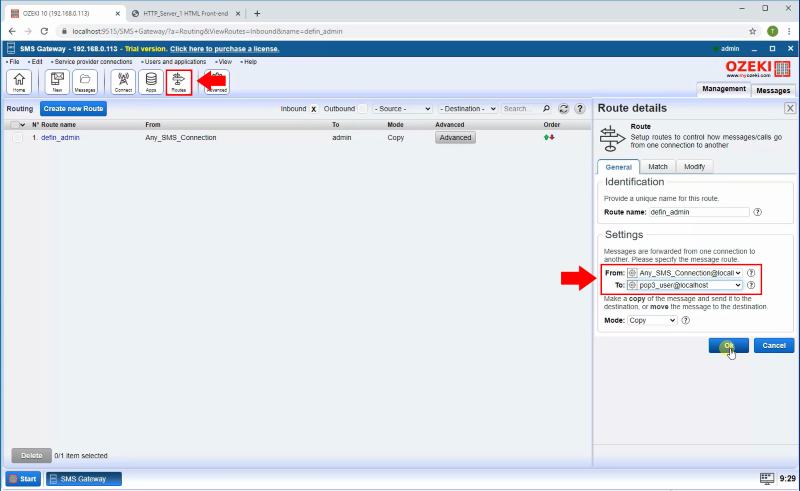This screenshot has height=491, width=800.
Task: Switch to the Messages tab
Action: pyautogui.click(x=773, y=90)
